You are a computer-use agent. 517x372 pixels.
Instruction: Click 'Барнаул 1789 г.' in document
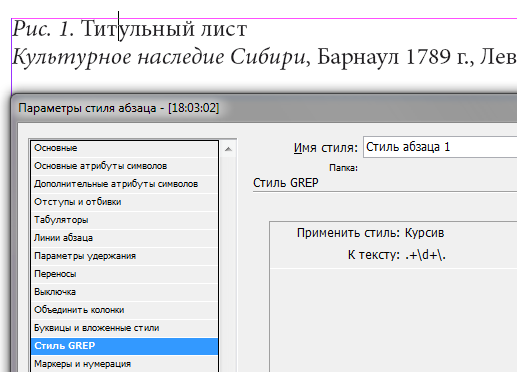coord(395,57)
